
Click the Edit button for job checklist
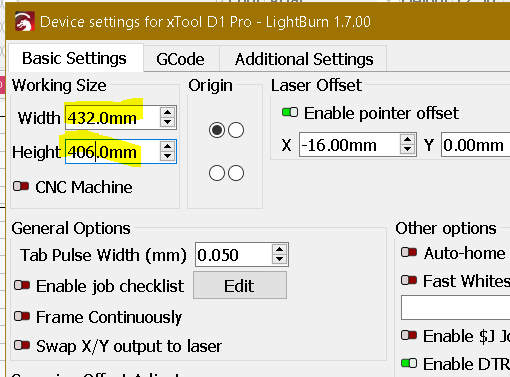coord(240,285)
